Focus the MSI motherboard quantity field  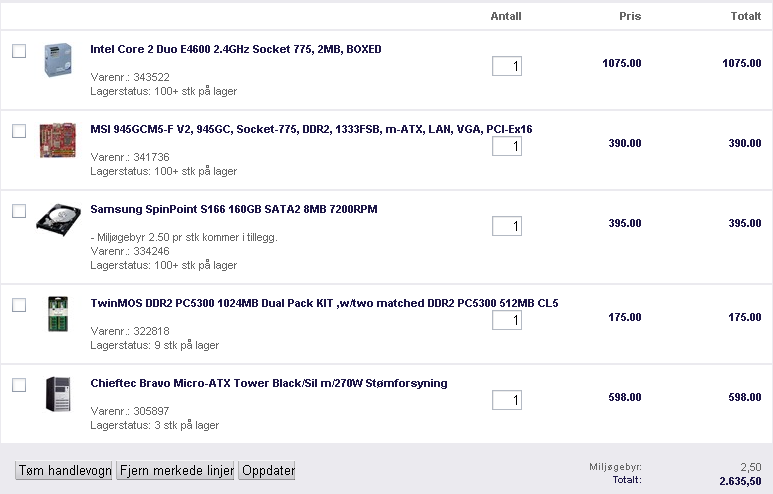506,147
